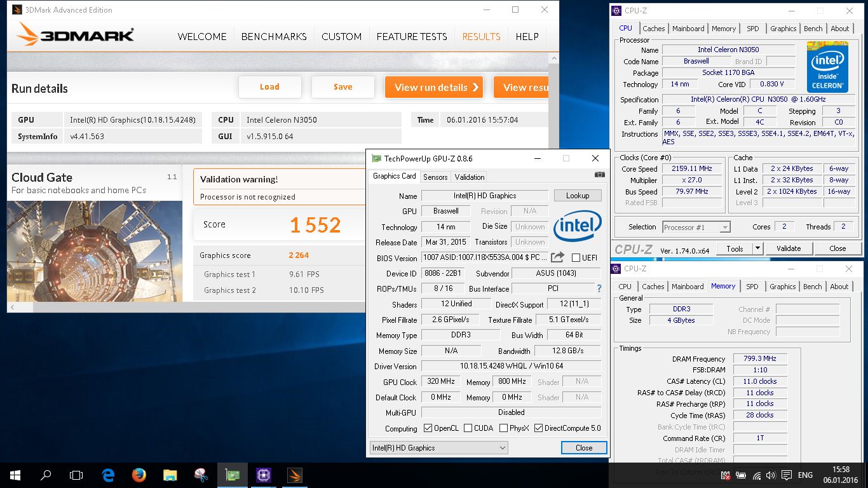Click the Driver Version field in GPU-Z

point(511,366)
